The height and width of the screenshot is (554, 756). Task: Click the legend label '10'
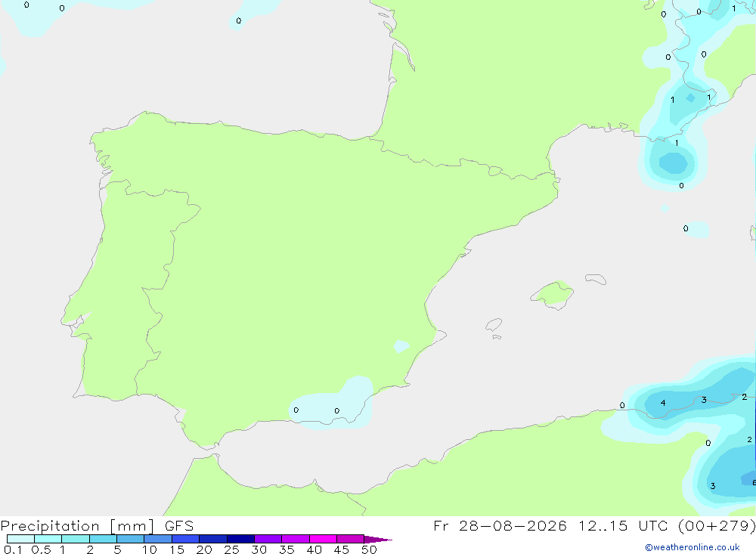[149, 549]
